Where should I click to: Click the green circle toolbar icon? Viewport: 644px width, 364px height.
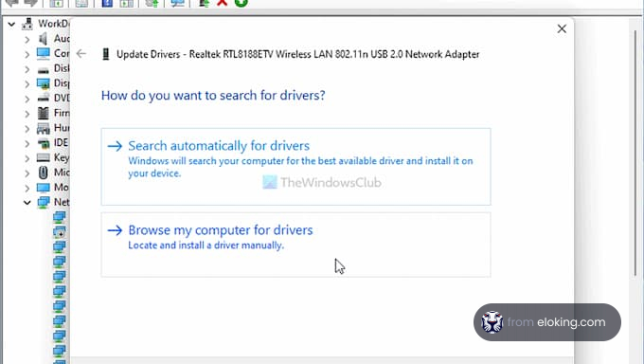pos(241,3)
